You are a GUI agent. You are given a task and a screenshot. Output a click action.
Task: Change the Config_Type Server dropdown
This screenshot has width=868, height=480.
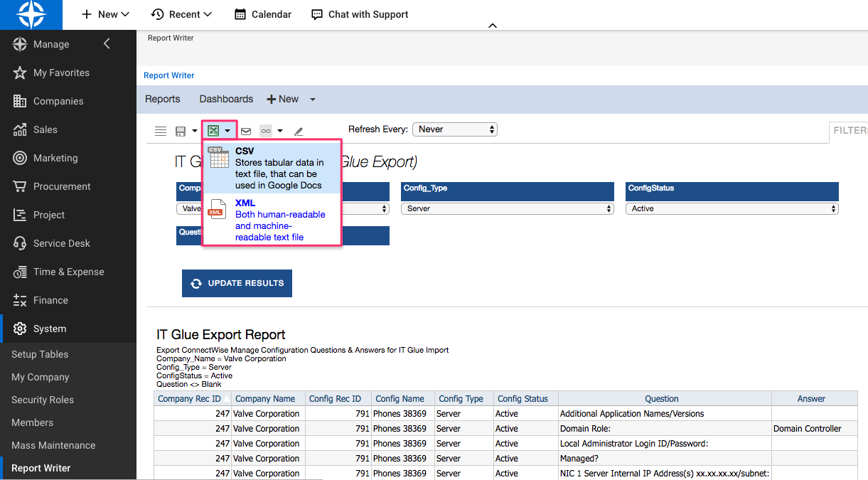pos(507,208)
